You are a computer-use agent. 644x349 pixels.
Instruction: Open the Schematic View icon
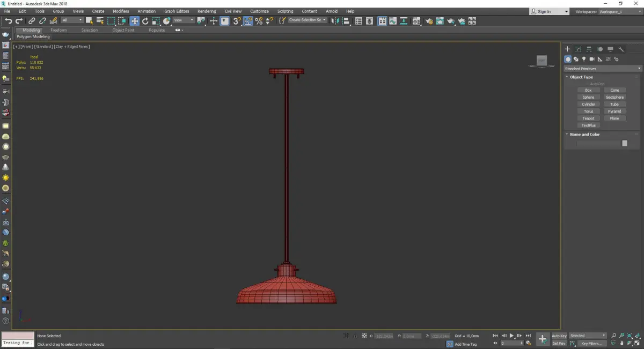tap(404, 21)
